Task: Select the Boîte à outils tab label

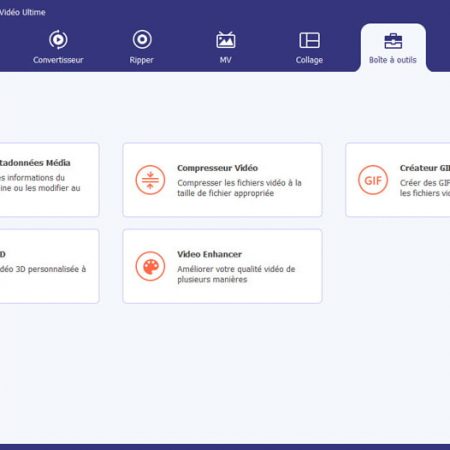Action: (x=393, y=60)
